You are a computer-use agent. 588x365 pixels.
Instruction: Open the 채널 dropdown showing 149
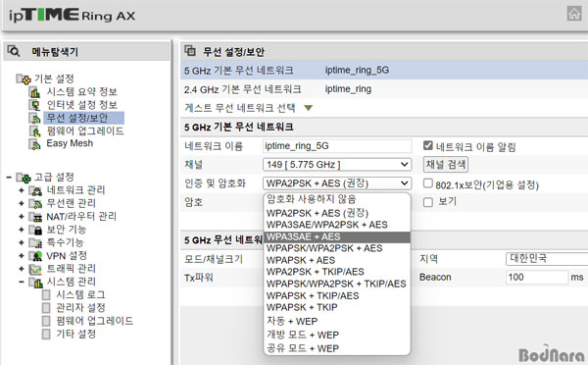[x=337, y=165]
